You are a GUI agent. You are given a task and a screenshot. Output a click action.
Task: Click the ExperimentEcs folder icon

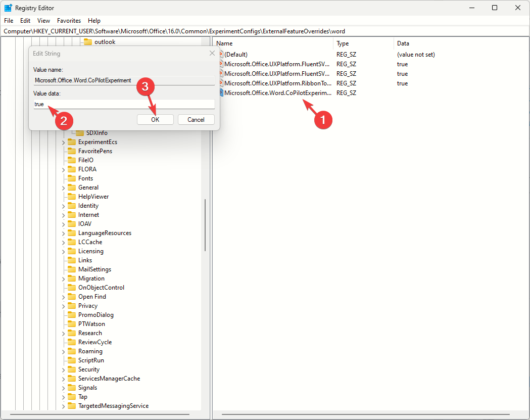point(72,142)
